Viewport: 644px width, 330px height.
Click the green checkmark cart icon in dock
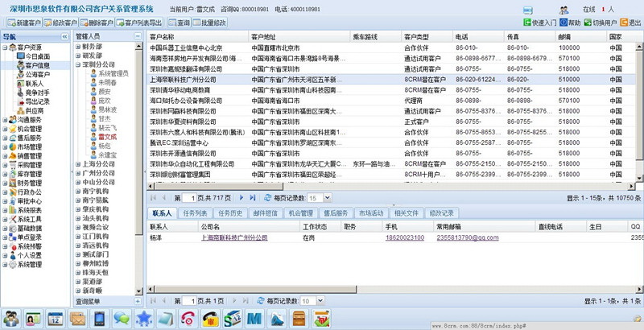click(x=321, y=318)
